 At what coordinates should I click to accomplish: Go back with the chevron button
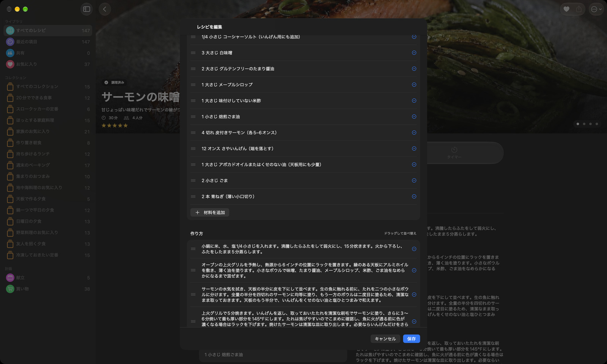point(105,9)
